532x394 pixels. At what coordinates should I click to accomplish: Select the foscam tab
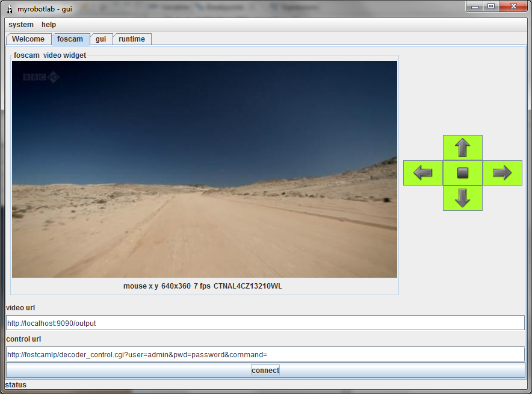(70, 39)
